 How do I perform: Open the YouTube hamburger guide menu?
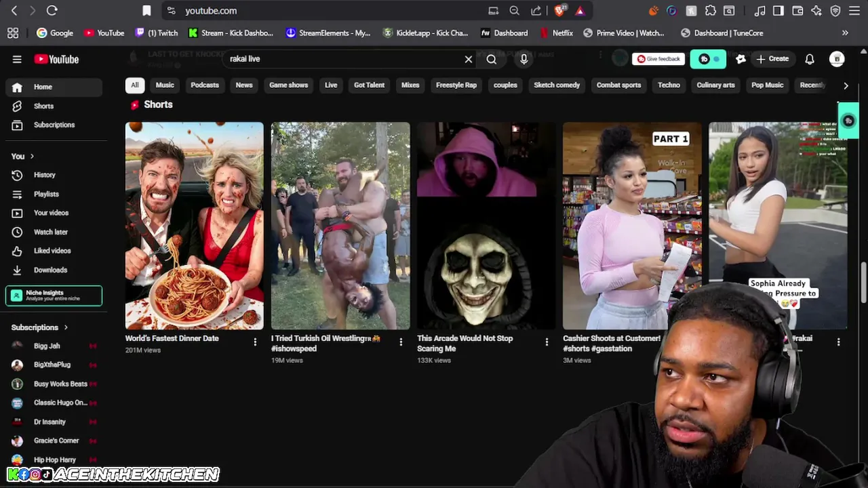(17, 59)
